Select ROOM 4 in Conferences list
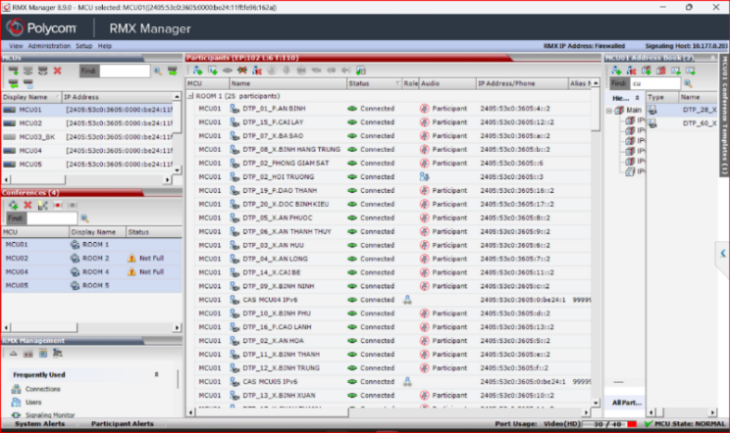Image resolution: width=730 pixels, height=433 pixels. tap(92, 272)
